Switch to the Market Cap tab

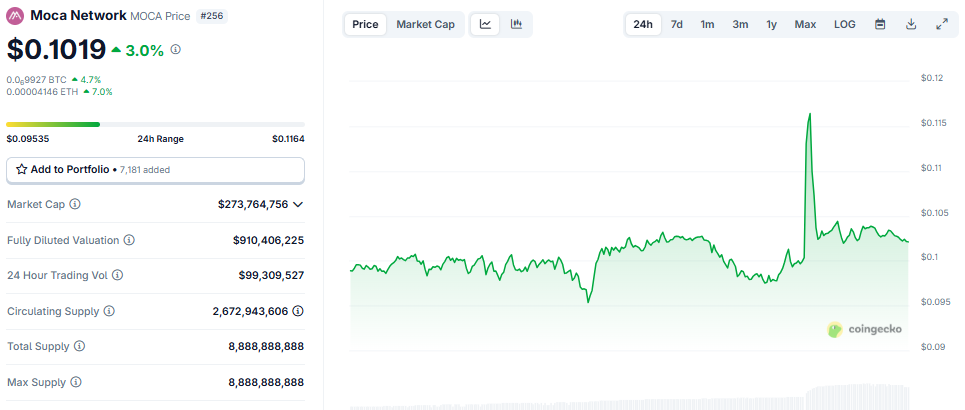(x=425, y=24)
